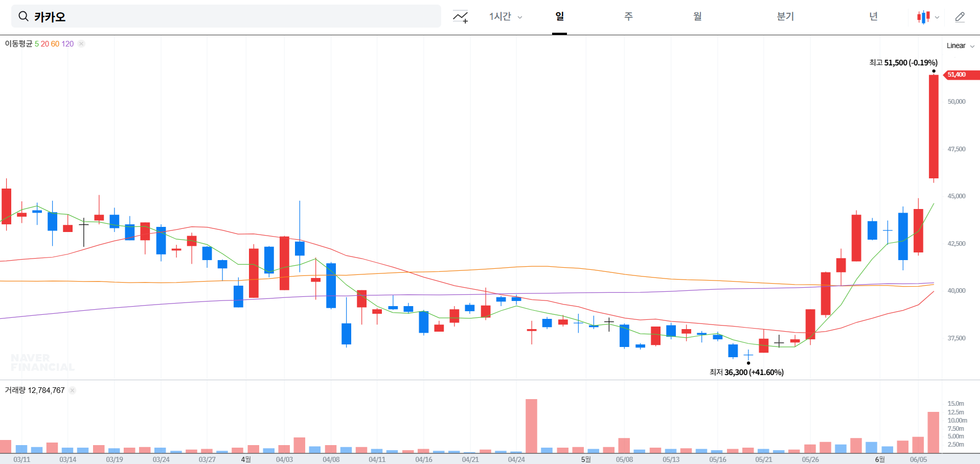Screen dimensions: 980x464
Task: Click the 4월 month axis label
Action: point(246,459)
